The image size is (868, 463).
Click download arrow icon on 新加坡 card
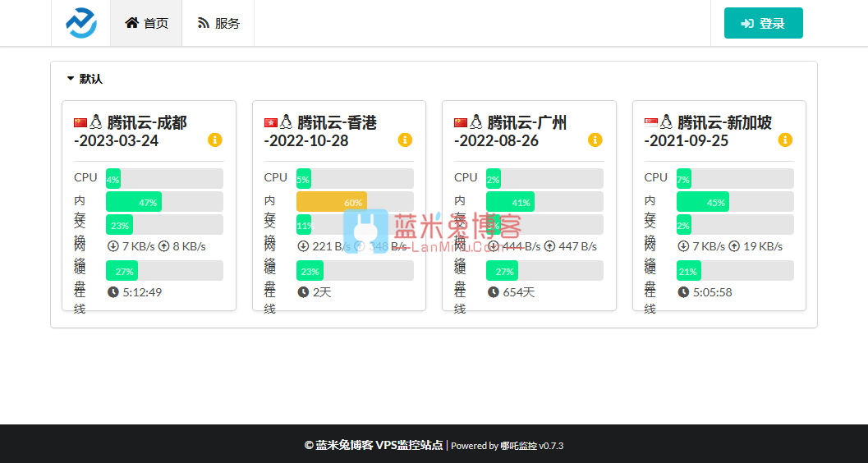tap(684, 246)
